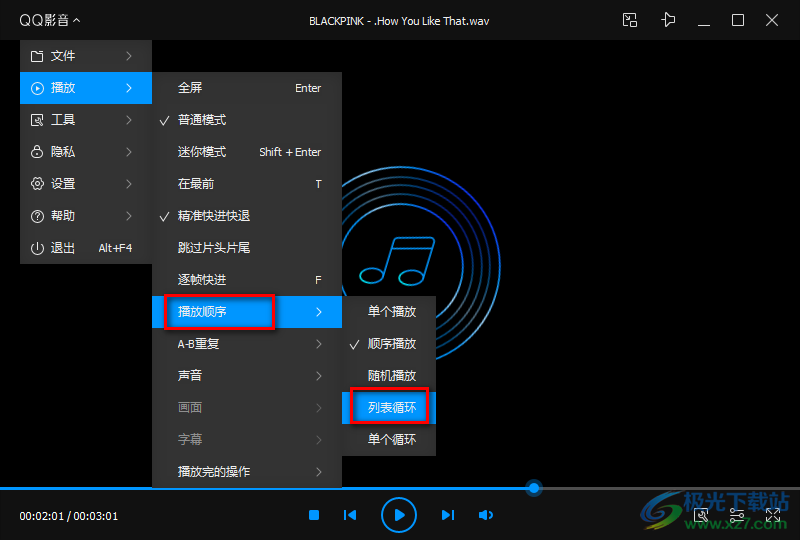Select 单个播放 playback order
The width and height of the screenshot is (800, 540).
tap(389, 312)
